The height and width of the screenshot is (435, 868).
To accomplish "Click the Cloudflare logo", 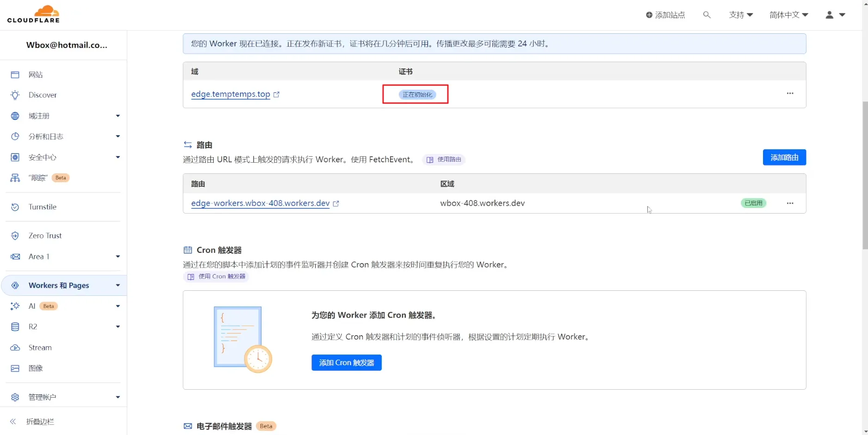I will [x=33, y=14].
